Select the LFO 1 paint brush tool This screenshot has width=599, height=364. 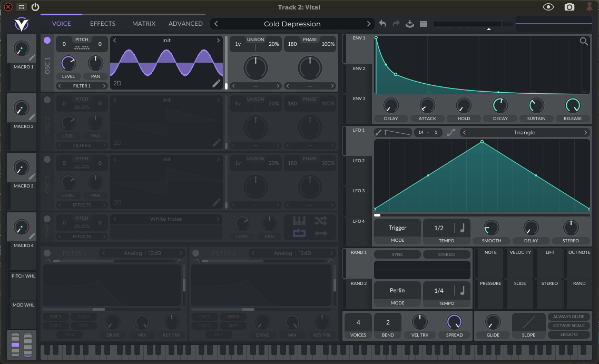pyautogui.click(x=378, y=133)
